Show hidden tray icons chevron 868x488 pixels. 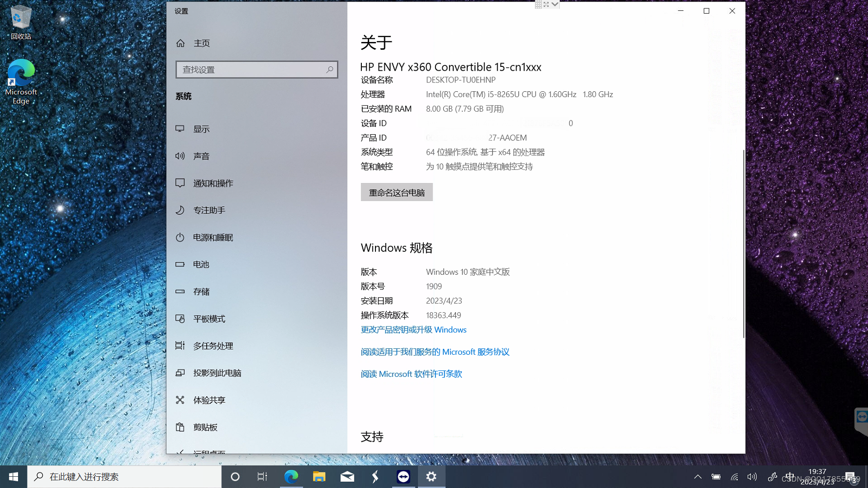[698, 477]
